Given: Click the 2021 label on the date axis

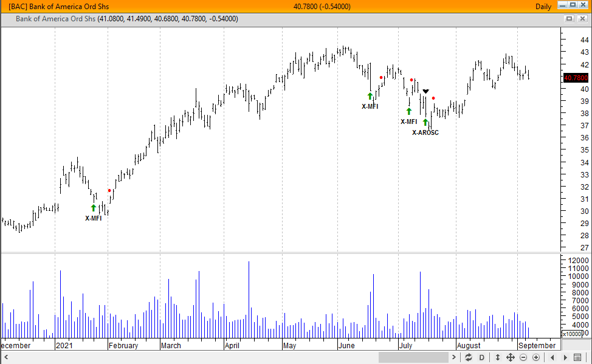Looking at the screenshot, I should point(64,346).
